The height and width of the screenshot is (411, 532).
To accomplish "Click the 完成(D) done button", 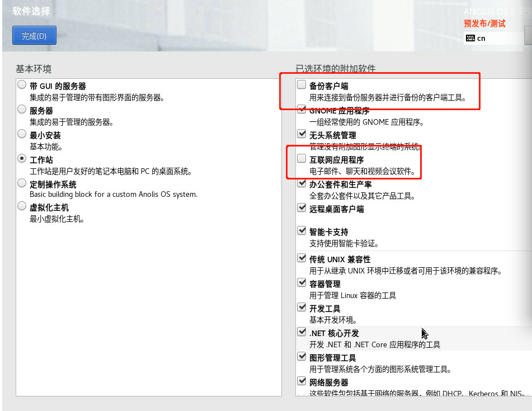I will 34,36.
